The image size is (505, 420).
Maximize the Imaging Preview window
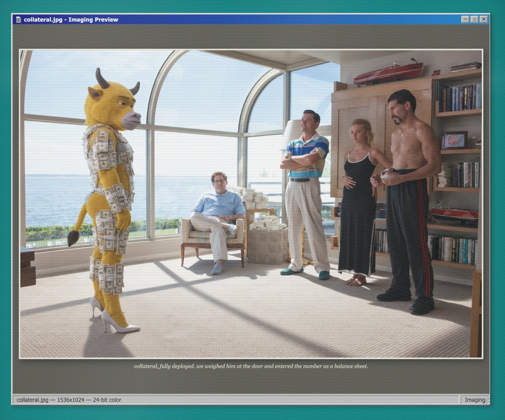(x=474, y=19)
